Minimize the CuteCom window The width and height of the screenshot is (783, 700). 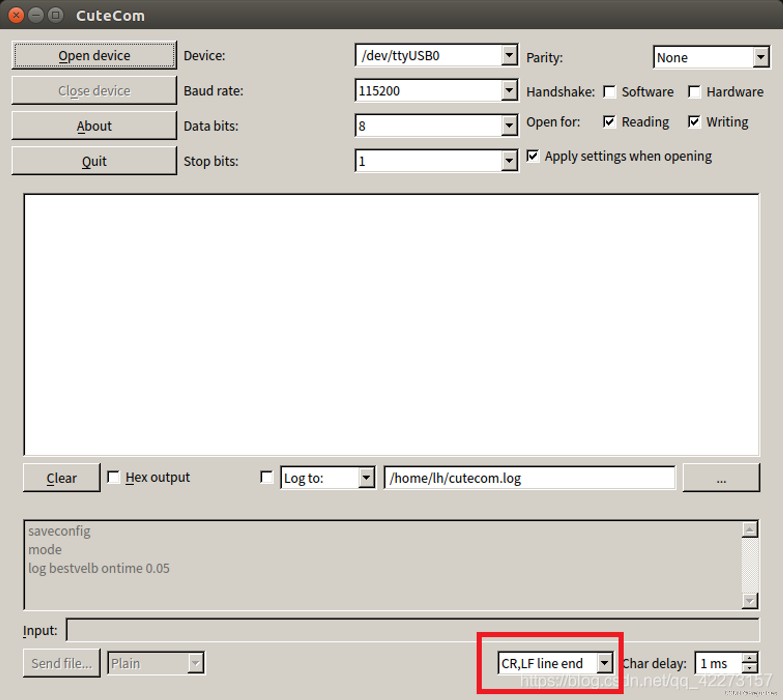tap(36, 15)
